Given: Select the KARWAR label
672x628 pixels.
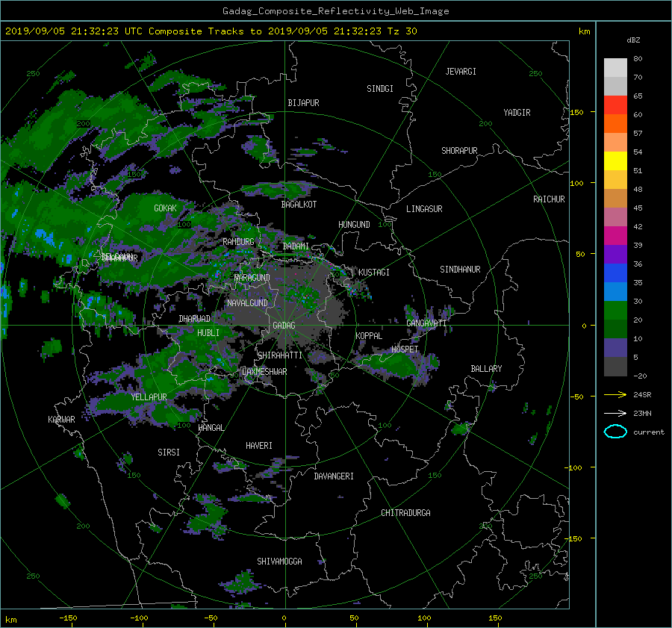Looking at the screenshot, I should coord(61,420).
